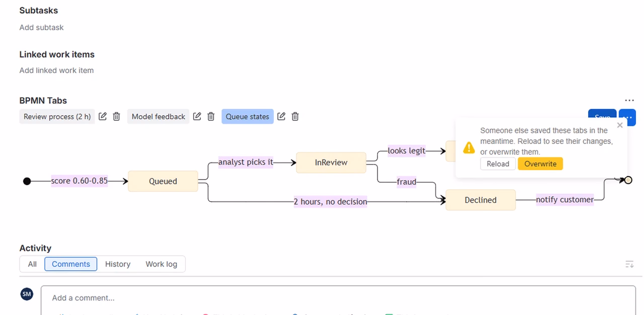Open the Review process (2 h) tab
This screenshot has height=315, width=644.
pos(57,117)
